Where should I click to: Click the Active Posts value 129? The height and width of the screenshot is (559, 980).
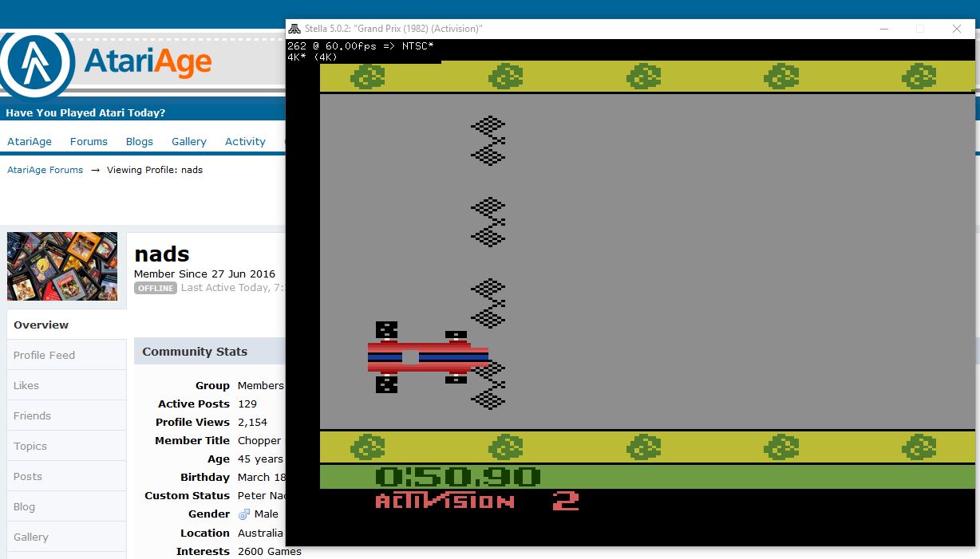click(x=247, y=404)
